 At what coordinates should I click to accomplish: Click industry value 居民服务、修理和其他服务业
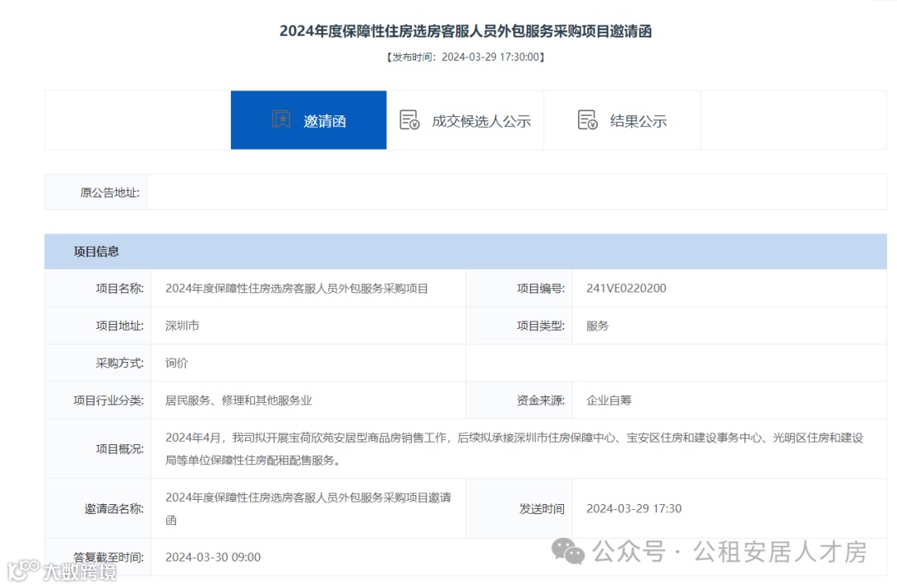click(x=238, y=400)
